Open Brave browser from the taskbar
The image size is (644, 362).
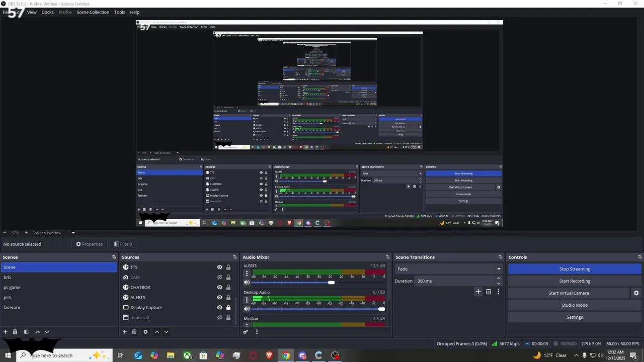coord(269,355)
